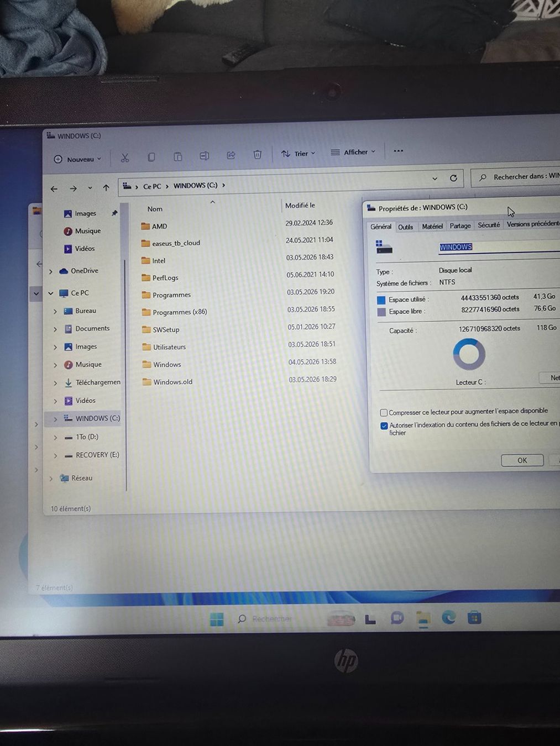Click the Share icon in toolbar
560x746 pixels.
[231, 155]
